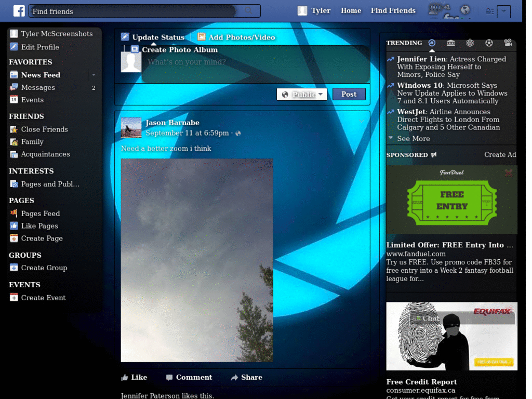The width and height of the screenshot is (532, 399).
Task: Open Sponsored megaphone icon
Action: [434, 155]
